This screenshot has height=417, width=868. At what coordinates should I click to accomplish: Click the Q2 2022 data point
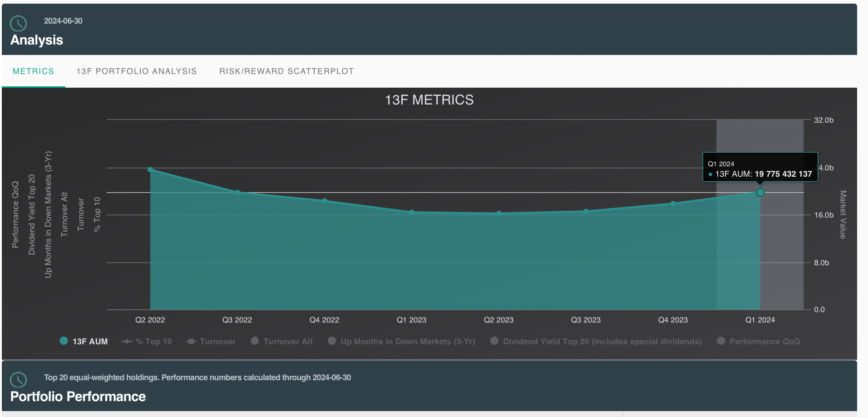pyautogui.click(x=150, y=170)
